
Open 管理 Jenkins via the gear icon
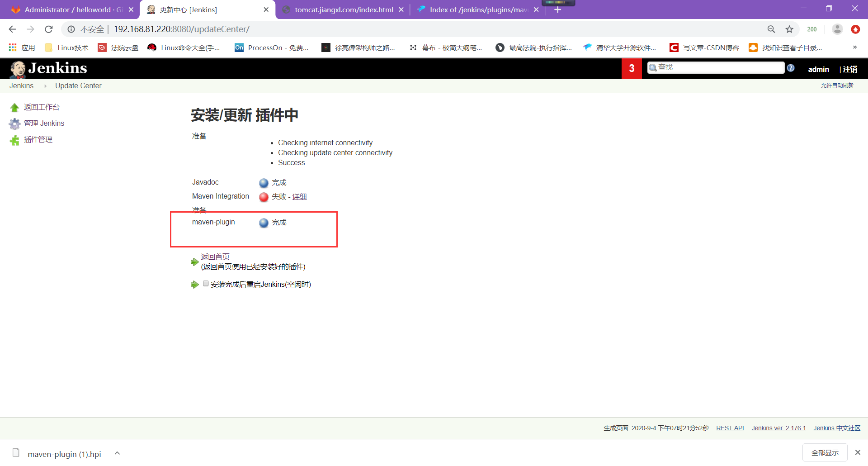14,123
